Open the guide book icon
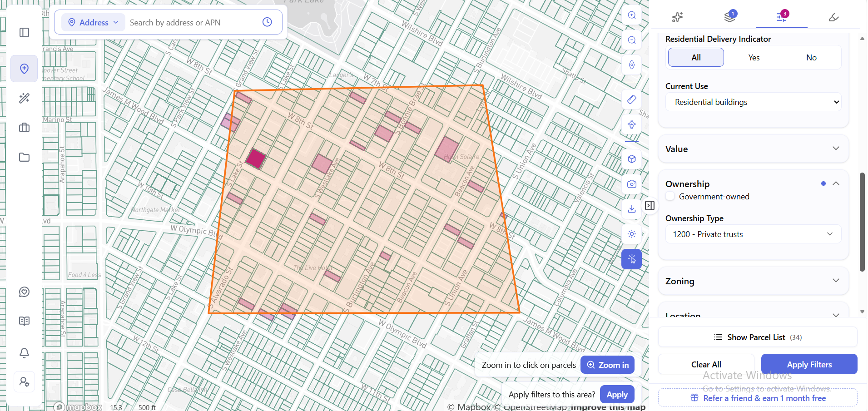Image resolution: width=868 pixels, height=411 pixels. 25,321
